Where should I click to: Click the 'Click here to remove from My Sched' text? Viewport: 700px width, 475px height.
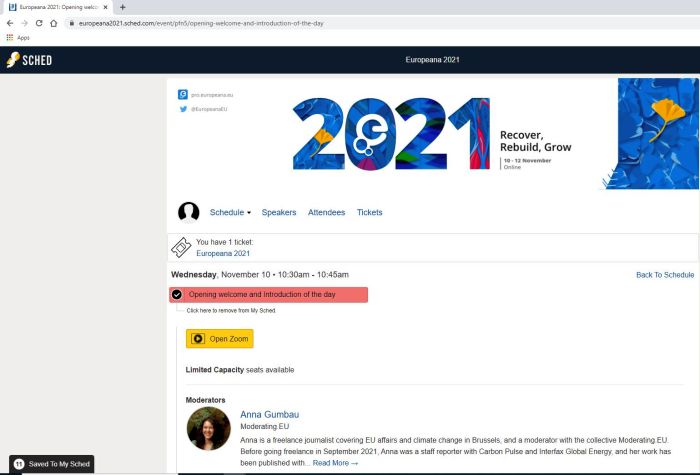tap(231, 311)
